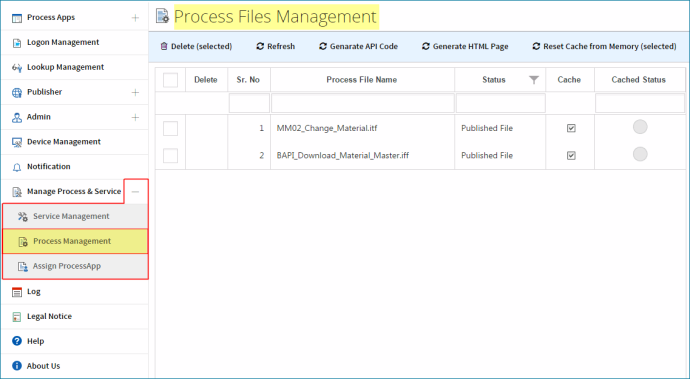Expand the Admin menu plus sign
Viewport: 690px width, 379px height.
tap(135, 118)
